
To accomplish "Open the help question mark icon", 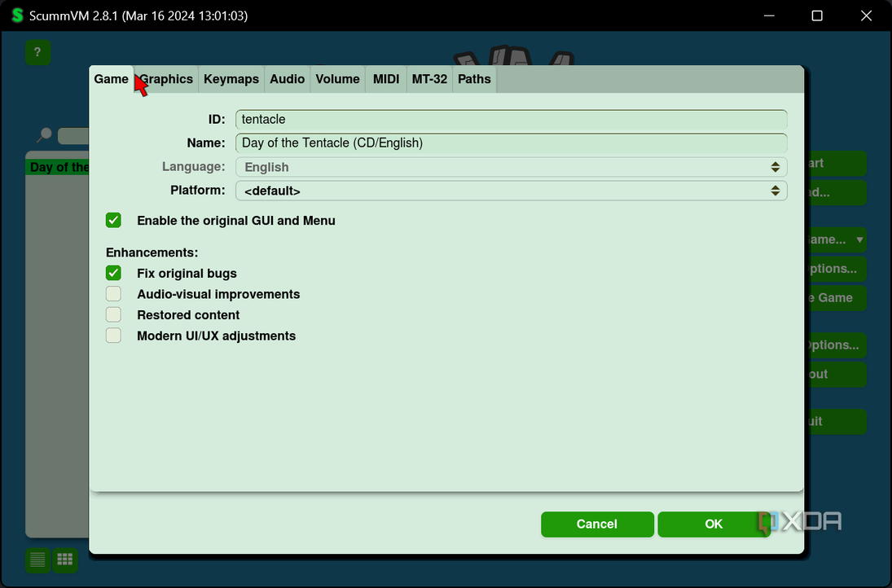I will (x=37, y=52).
